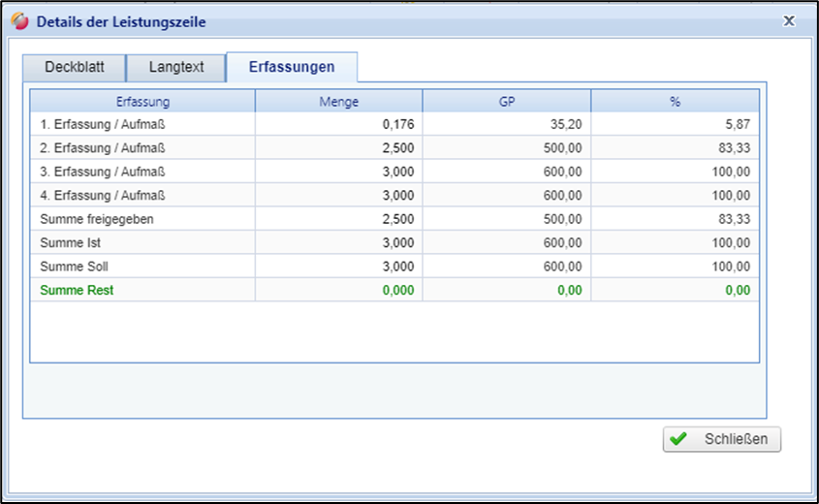Click the % column header
Viewport: 819px width, 504px height.
(675, 101)
